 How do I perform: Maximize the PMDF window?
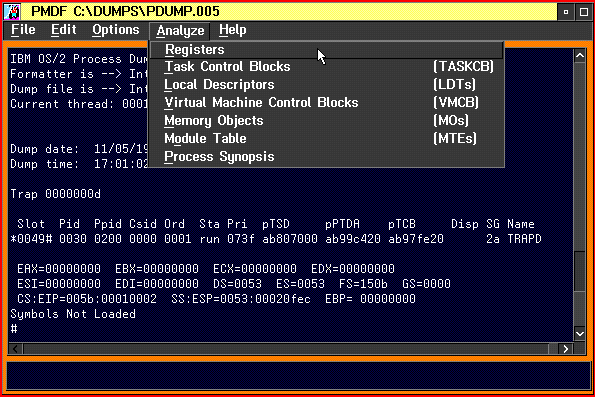click(x=584, y=12)
